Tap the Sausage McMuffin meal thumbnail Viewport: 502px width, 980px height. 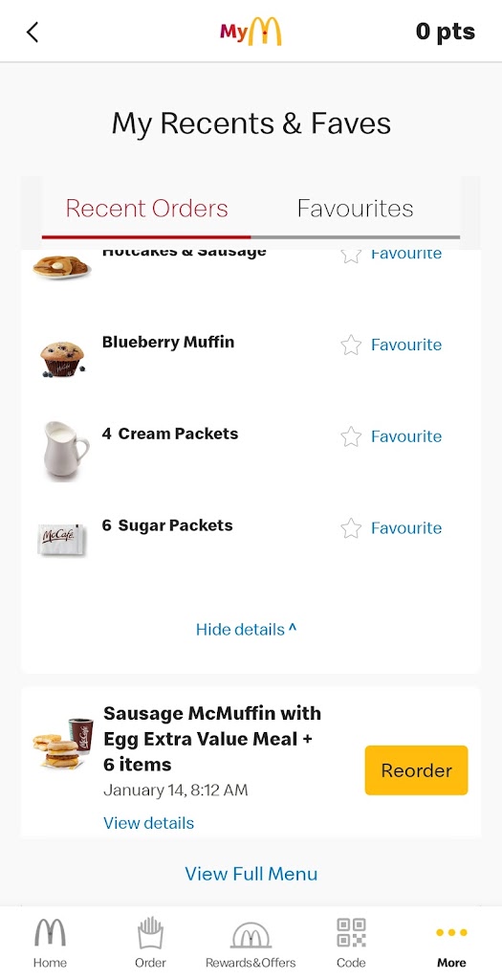click(x=62, y=743)
